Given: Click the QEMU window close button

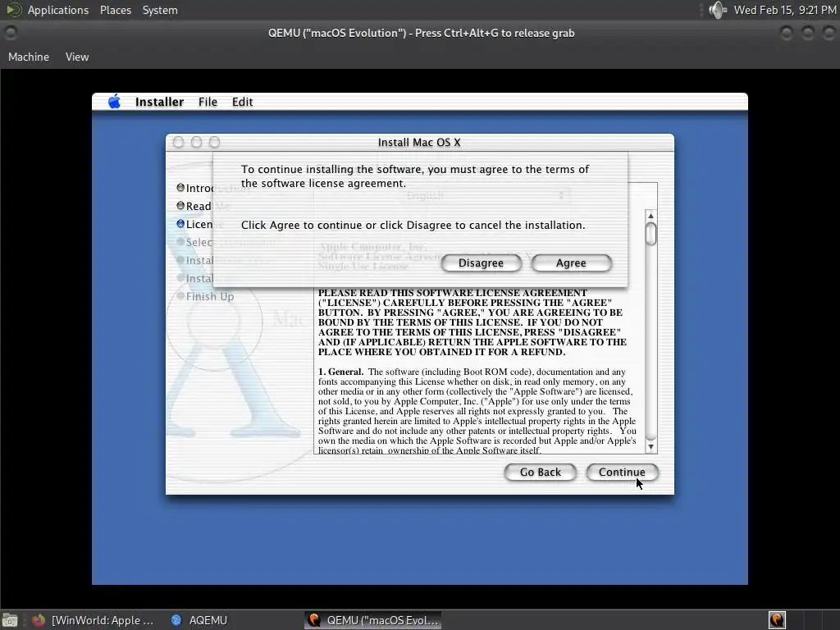Looking at the screenshot, I should 829,33.
